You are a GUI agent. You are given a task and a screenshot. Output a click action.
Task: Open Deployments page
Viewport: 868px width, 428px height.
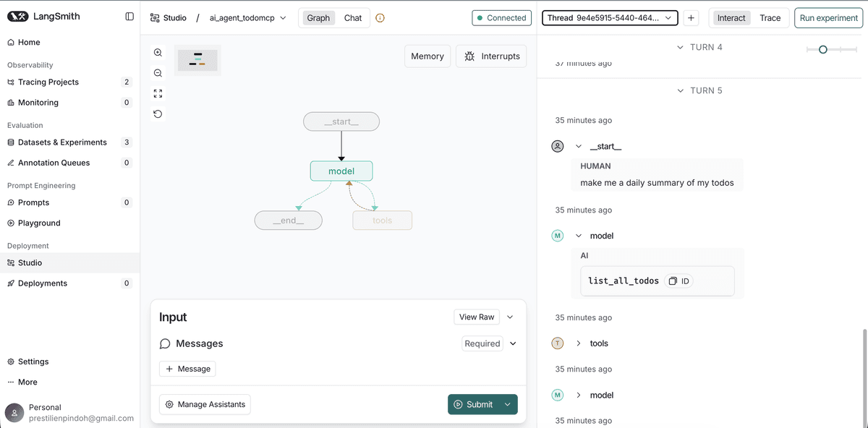coord(69,283)
